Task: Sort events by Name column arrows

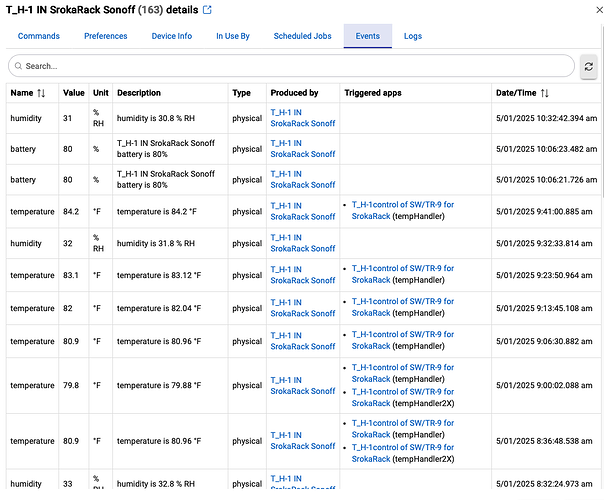Action: (41, 93)
